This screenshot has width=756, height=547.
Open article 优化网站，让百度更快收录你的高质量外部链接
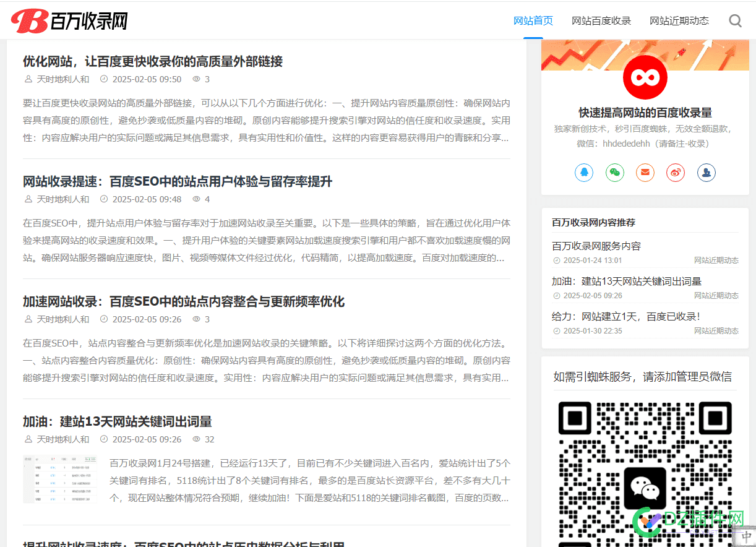153,61
